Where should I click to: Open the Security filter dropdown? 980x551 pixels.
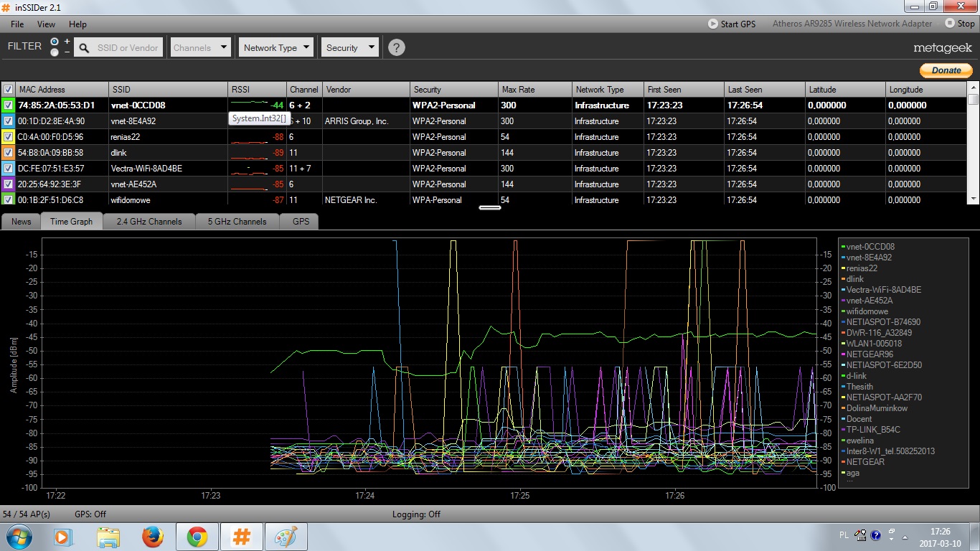(349, 48)
